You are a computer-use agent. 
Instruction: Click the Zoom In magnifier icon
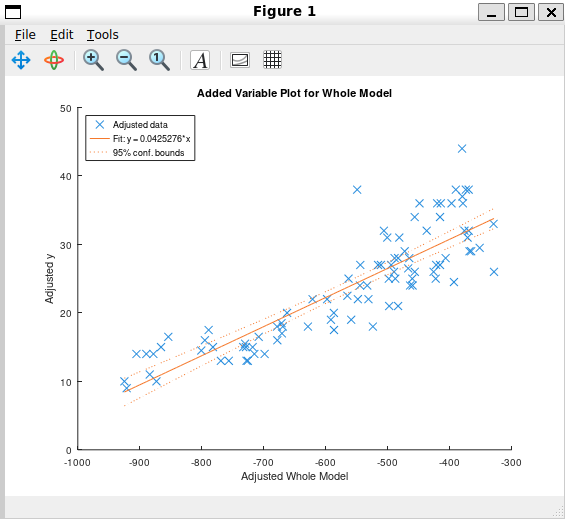pyautogui.click(x=93, y=60)
